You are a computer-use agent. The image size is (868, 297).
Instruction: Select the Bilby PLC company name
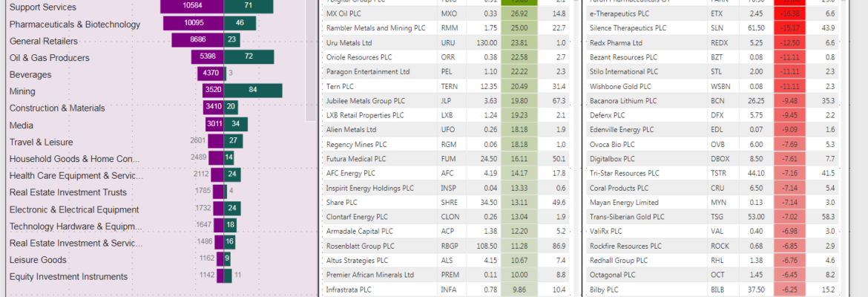604,290
